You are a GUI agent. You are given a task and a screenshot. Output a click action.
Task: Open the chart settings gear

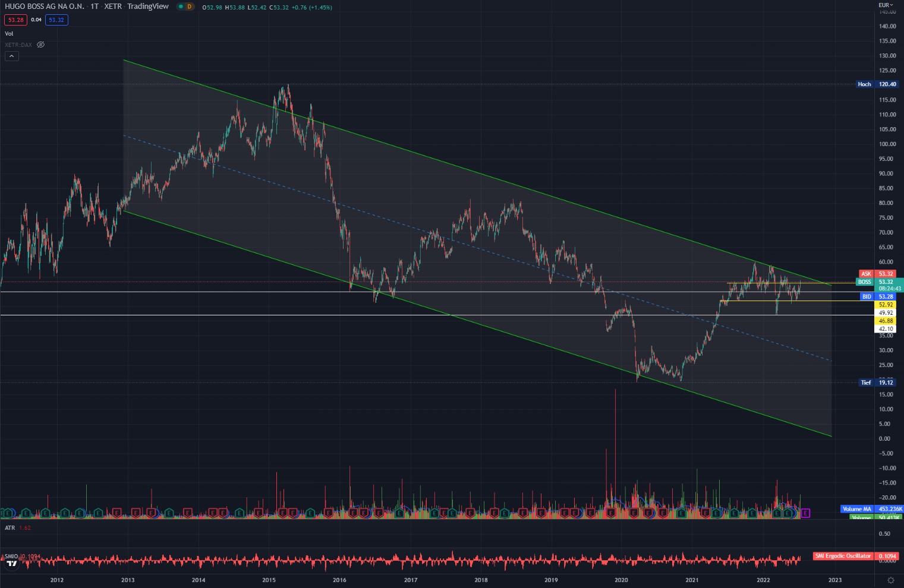[x=890, y=579]
